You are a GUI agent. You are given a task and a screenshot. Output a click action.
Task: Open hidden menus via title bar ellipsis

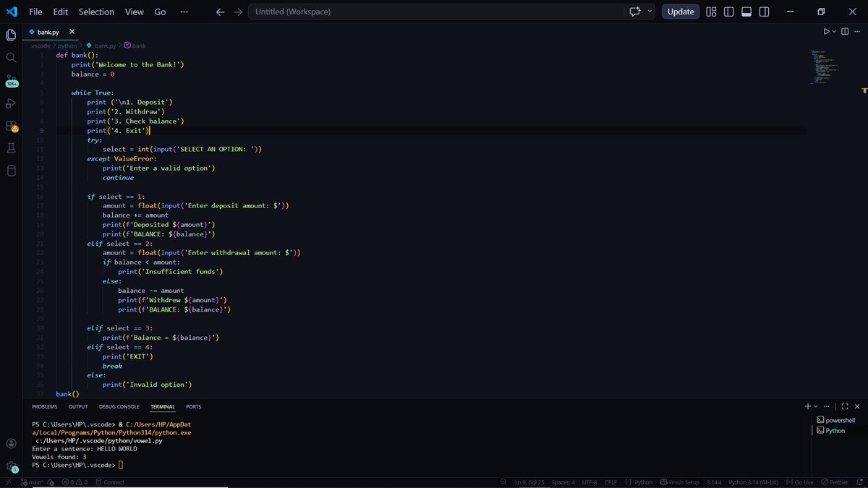[x=184, y=12]
